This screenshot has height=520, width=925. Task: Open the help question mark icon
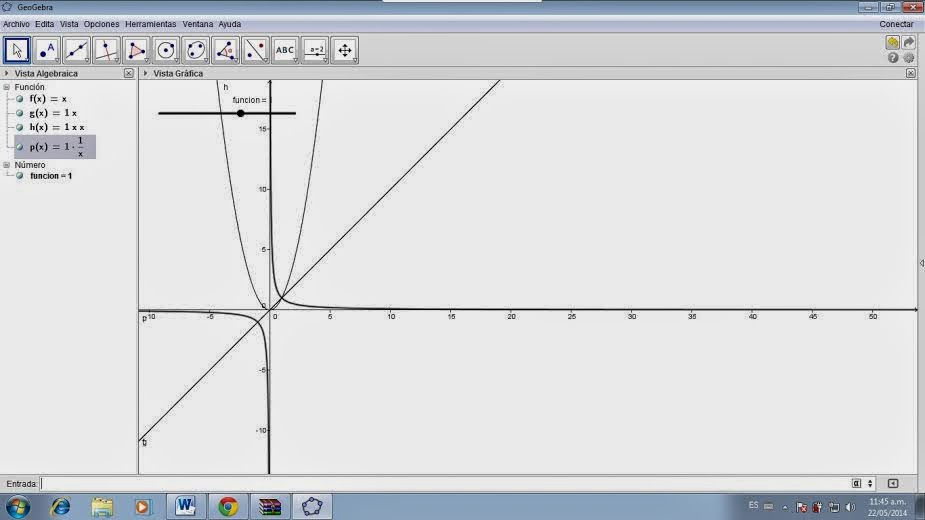[x=893, y=58]
